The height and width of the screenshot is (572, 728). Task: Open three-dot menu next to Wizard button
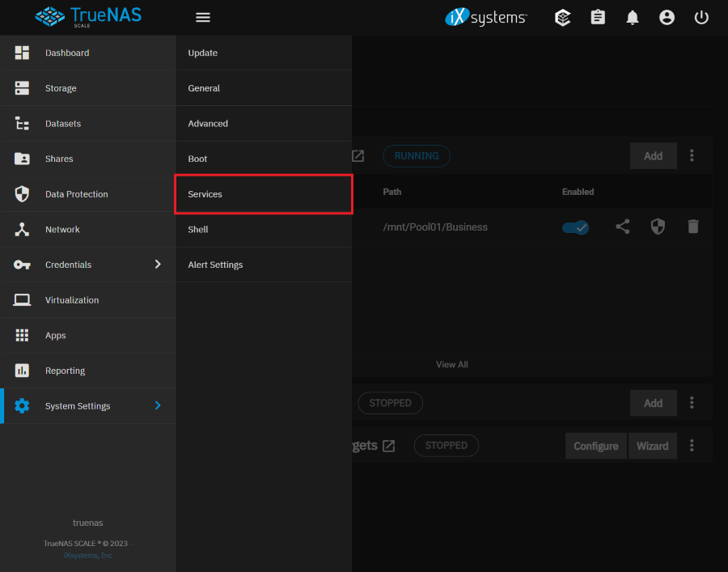click(692, 446)
